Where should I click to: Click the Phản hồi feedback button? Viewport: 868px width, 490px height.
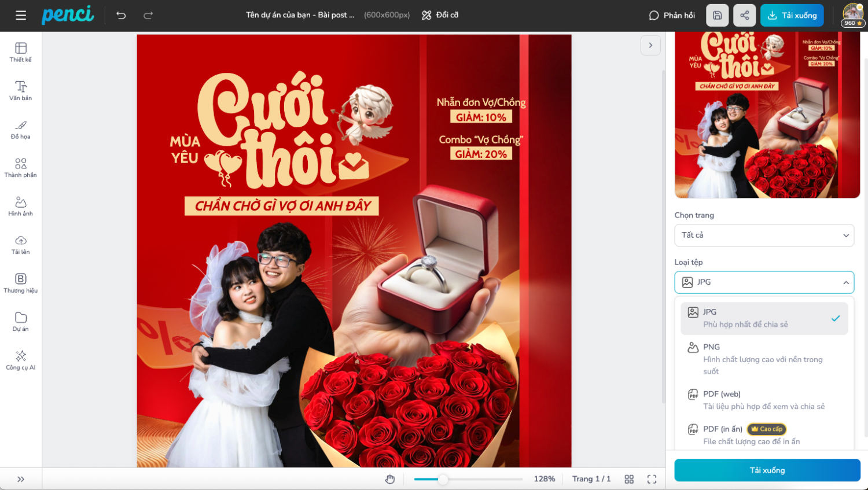pyautogui.click(x=672, y=16)
